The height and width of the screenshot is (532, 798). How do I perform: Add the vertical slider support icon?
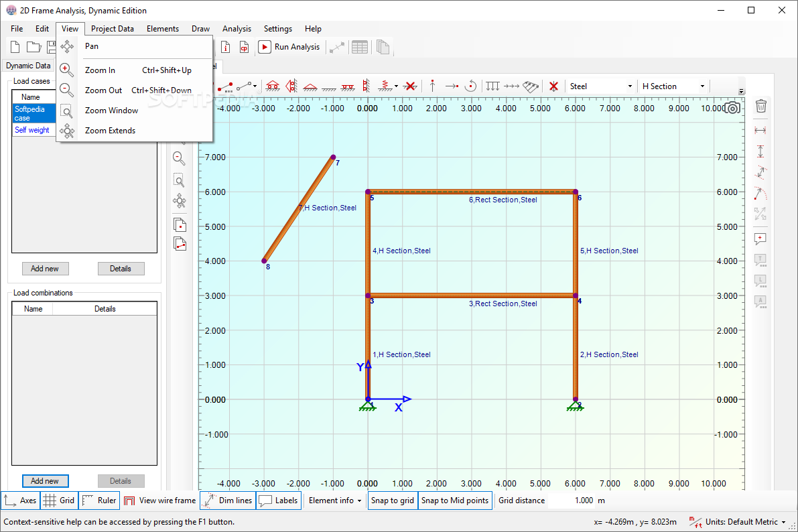(366, 86)
